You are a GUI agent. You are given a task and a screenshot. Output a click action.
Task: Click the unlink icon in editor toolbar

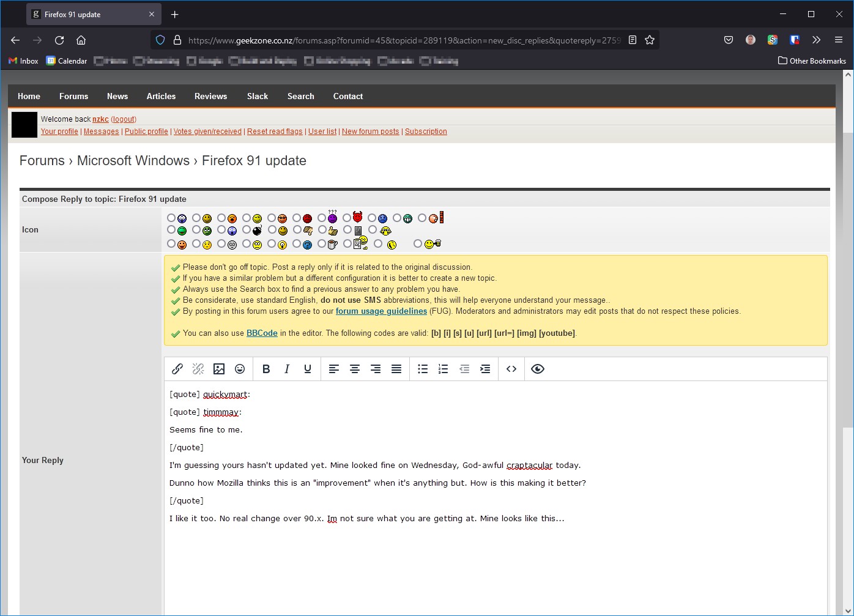coord(198,369)
